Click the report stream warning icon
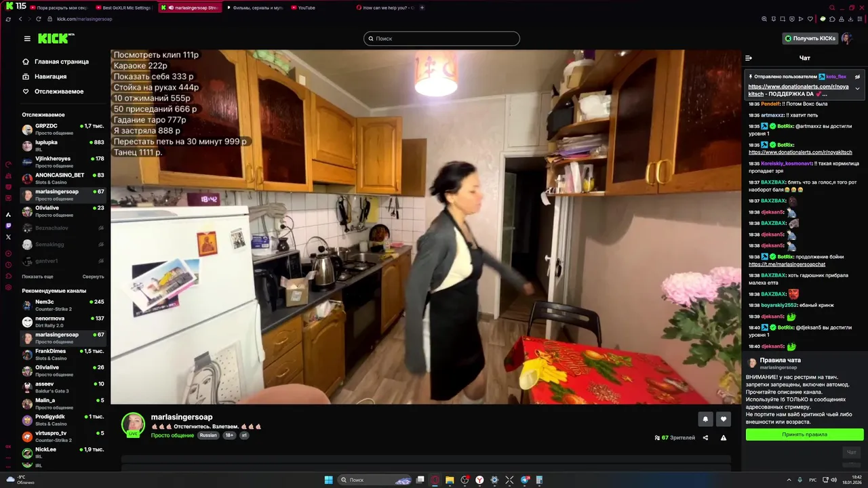Image resolution: width=868 pixels, height=488 pixels. tap(724, 438)
